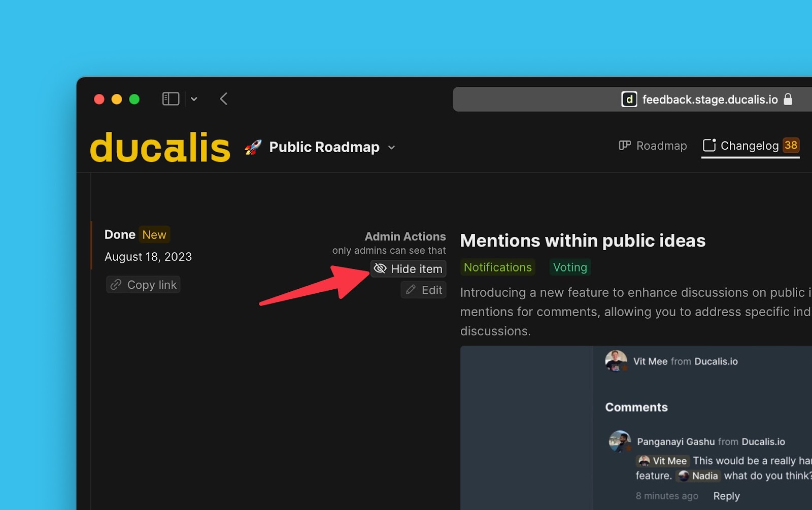This screenshot has width=812, height=510.
Task: Copy link to this changelog item
Action: coord(144,285)
